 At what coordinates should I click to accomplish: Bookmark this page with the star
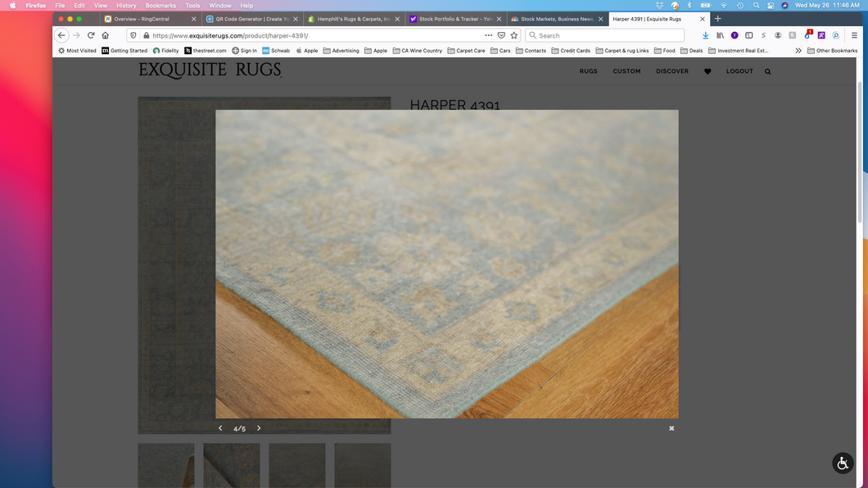514,35
